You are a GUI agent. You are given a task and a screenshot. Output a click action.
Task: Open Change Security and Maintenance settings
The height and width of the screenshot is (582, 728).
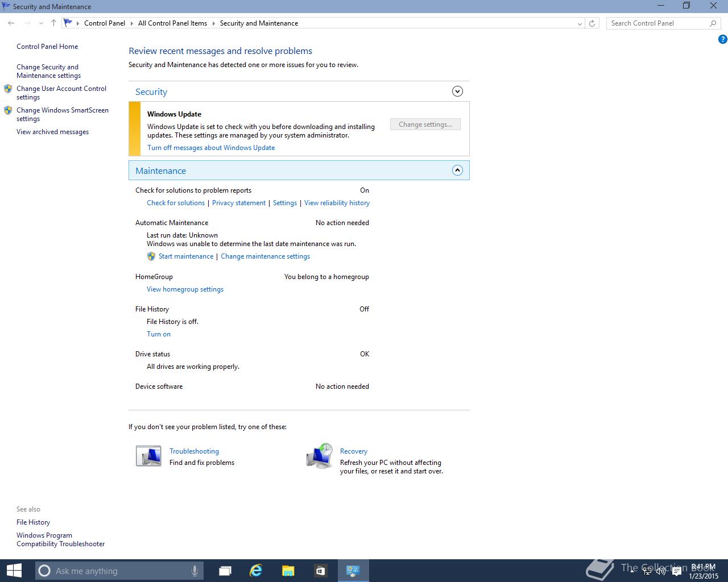(48, 71)
